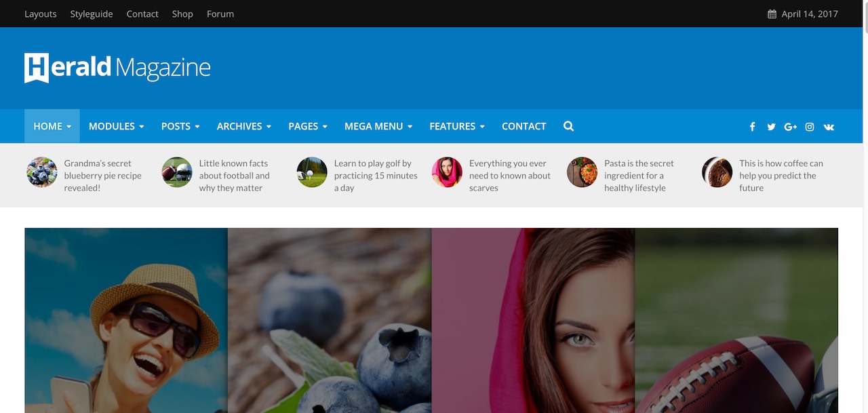The image size is (868, 413).
Task: Click the calendar icon beside the date
Action: [x=772, y=14]
